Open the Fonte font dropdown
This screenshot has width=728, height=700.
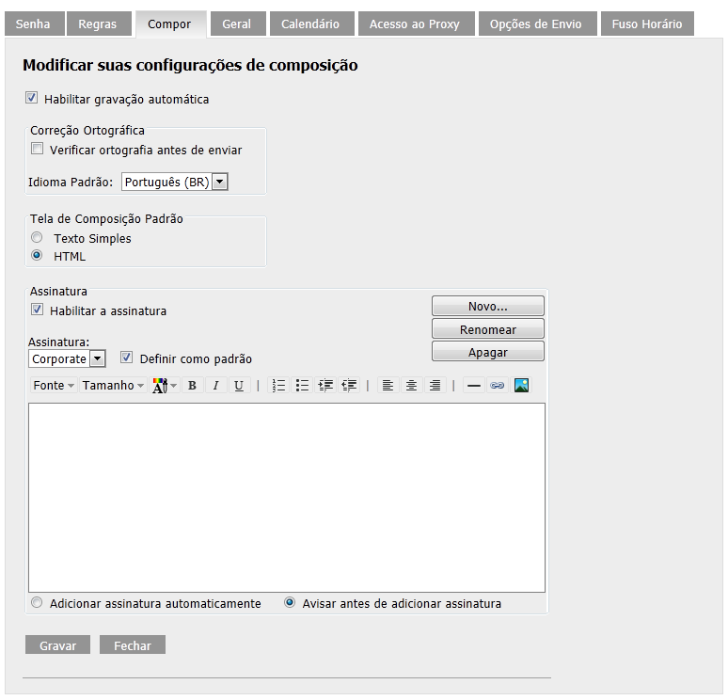(54, 386)
